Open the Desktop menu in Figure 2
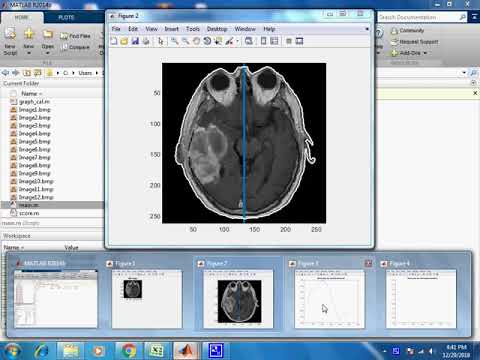Screen dimensions: 480x360 (x=217, y=29)
